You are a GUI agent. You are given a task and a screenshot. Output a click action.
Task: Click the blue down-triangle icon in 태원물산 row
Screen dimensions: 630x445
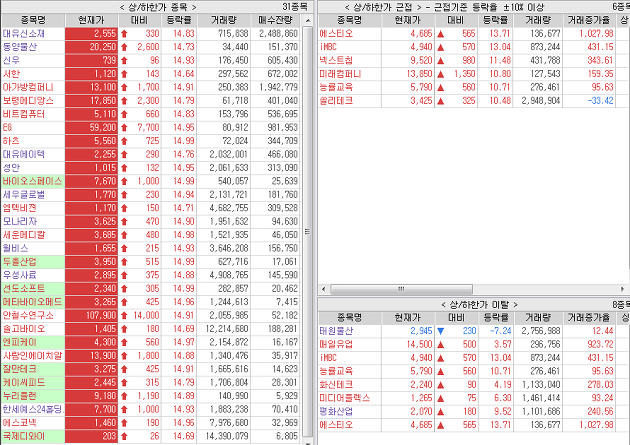coord(441,331)
